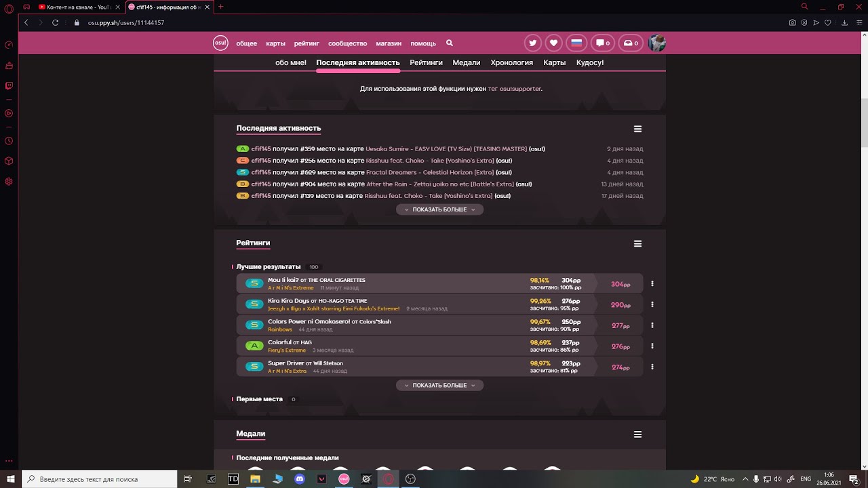Image resolution: width=868 pixels, height=488 pixels.
Task: Open user avatar menu in header
Action: tap(657, 43)
